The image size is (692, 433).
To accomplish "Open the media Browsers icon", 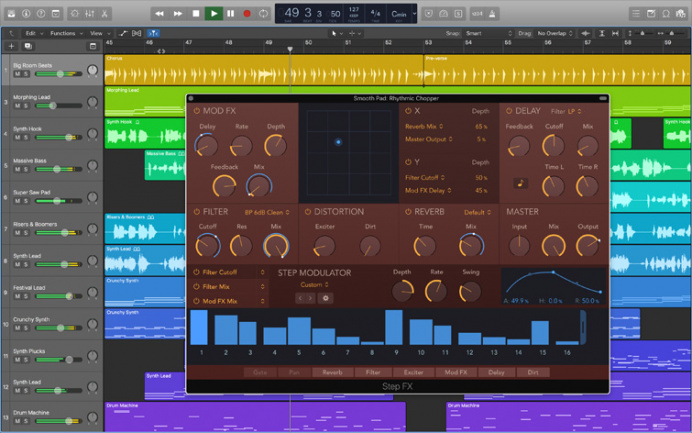I will [681, 14].
